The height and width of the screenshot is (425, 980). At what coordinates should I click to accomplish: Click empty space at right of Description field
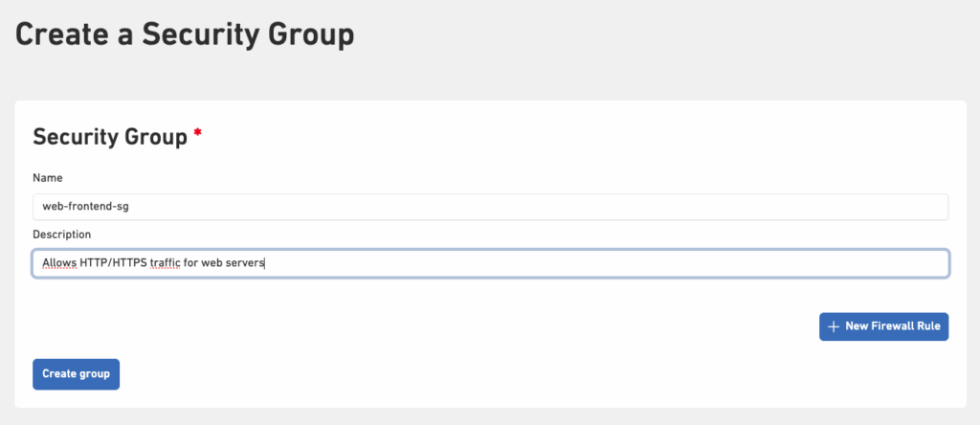tap(766, 263)
